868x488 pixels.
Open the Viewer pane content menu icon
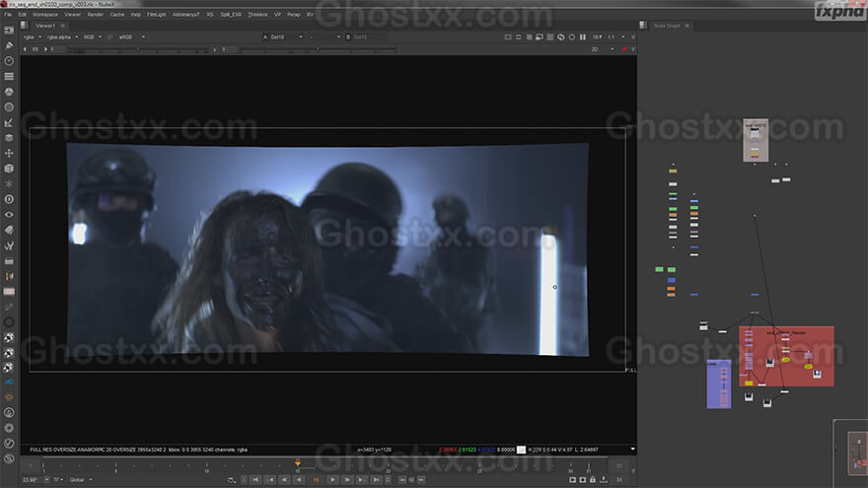(25, 25)
